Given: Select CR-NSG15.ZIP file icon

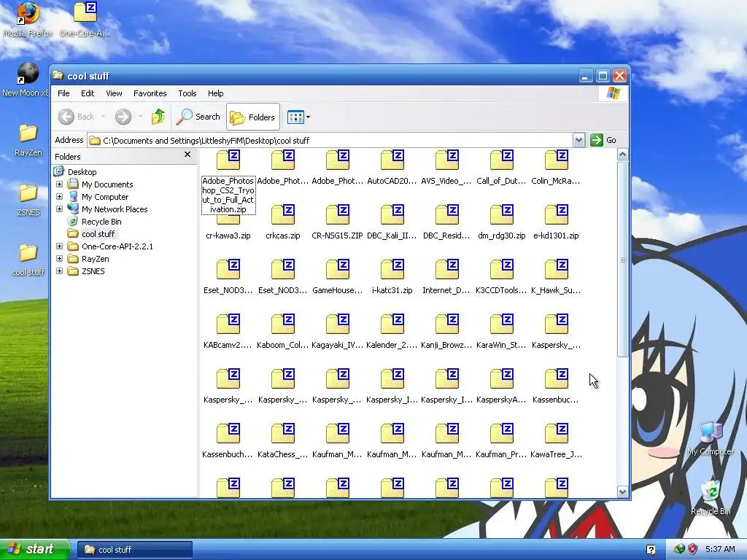Looking at the screenshot, I should (x=337, y=215).
